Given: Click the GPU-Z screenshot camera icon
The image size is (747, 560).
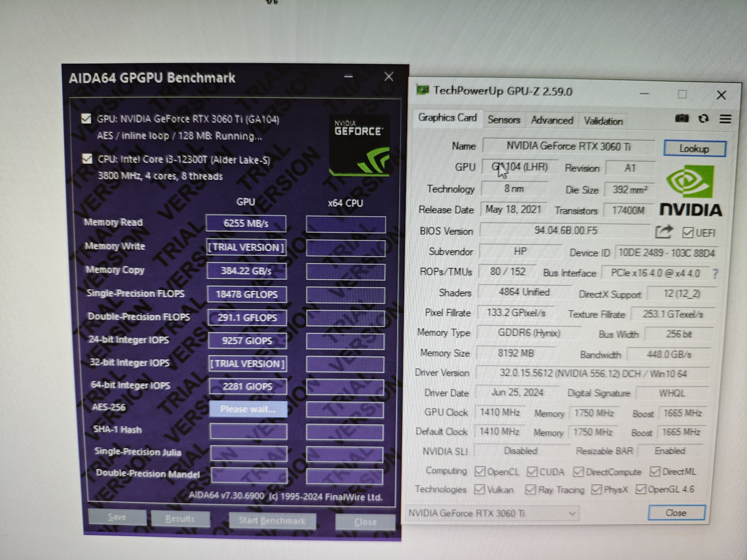Looking at the screenshot, I should click(682, 119).
